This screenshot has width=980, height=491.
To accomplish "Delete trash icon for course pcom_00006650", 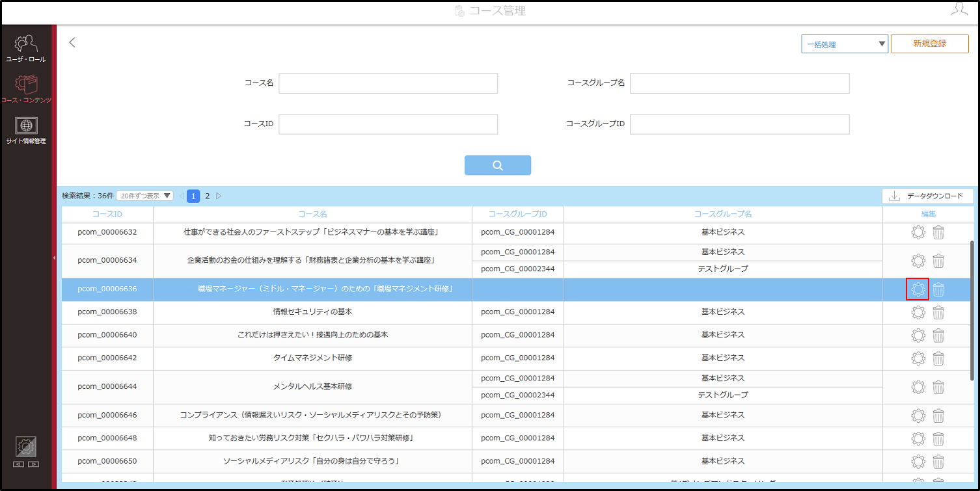I will (938, 462).
